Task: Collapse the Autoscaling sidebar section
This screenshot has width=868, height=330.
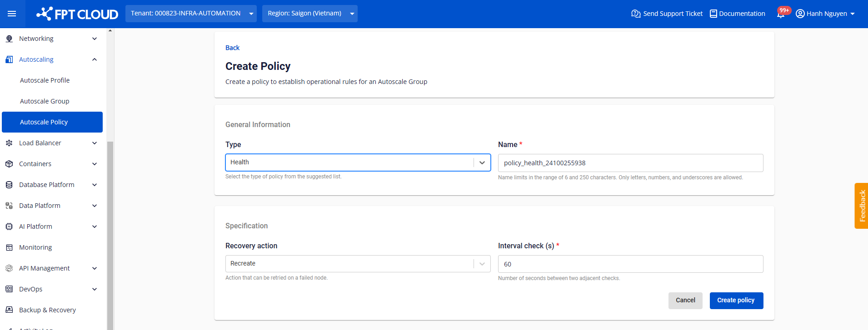Action: tap(95, 59)
